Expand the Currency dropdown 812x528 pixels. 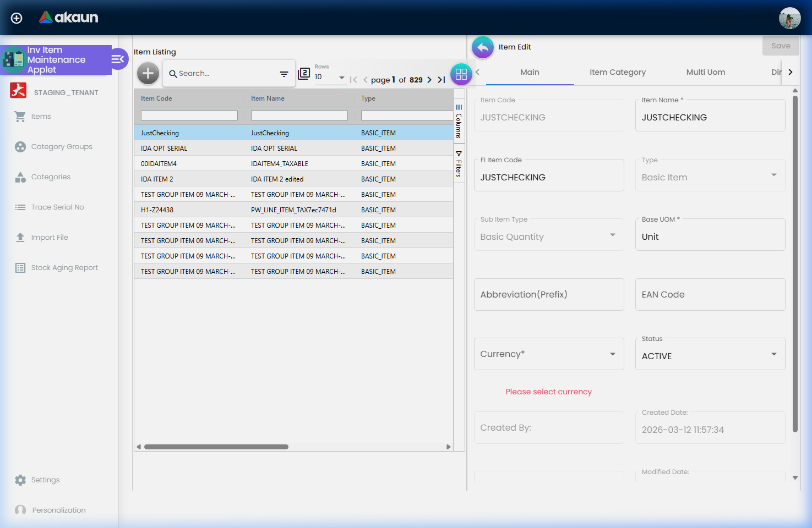coord(548,354)
